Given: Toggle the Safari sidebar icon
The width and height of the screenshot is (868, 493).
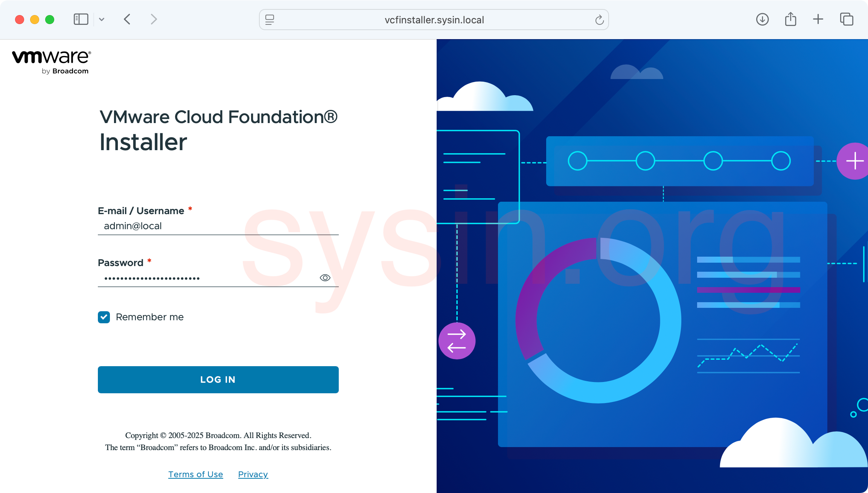Looking at the screenshot, I should point(81,19).
